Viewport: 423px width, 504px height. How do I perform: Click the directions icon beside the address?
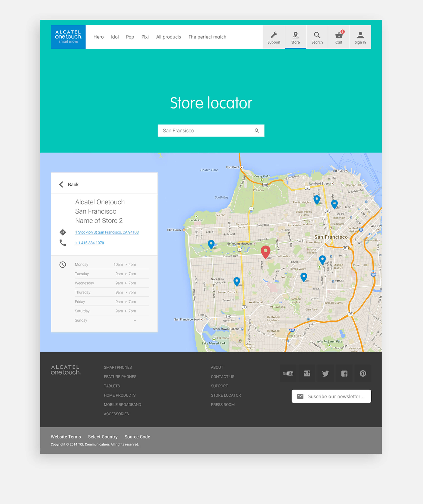(63, 232)
